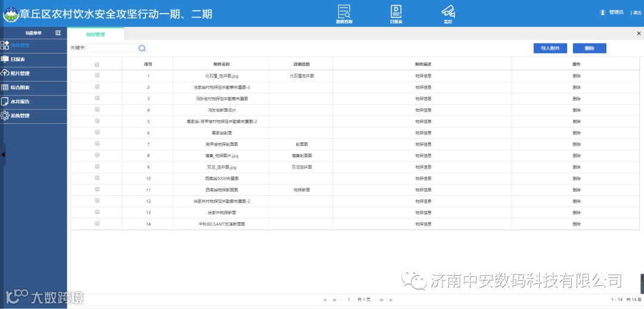Image resolution: width=644 pixels, height=309 pixels.
Task: Switch to the 物探管理 tab
Action: pos(95,34)
